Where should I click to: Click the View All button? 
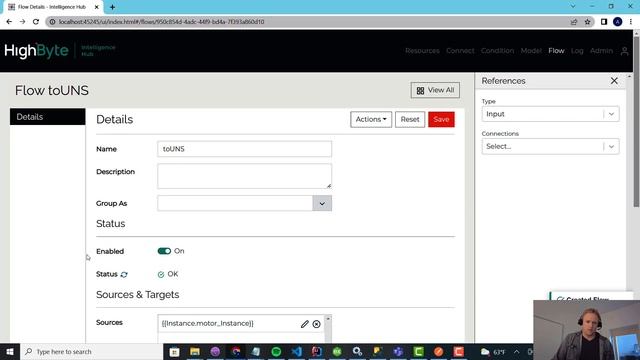tap(435, 90)
